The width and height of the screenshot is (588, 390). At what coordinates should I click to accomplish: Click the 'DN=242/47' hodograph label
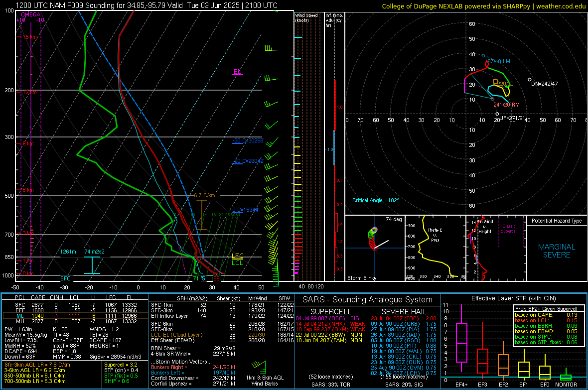545,84
